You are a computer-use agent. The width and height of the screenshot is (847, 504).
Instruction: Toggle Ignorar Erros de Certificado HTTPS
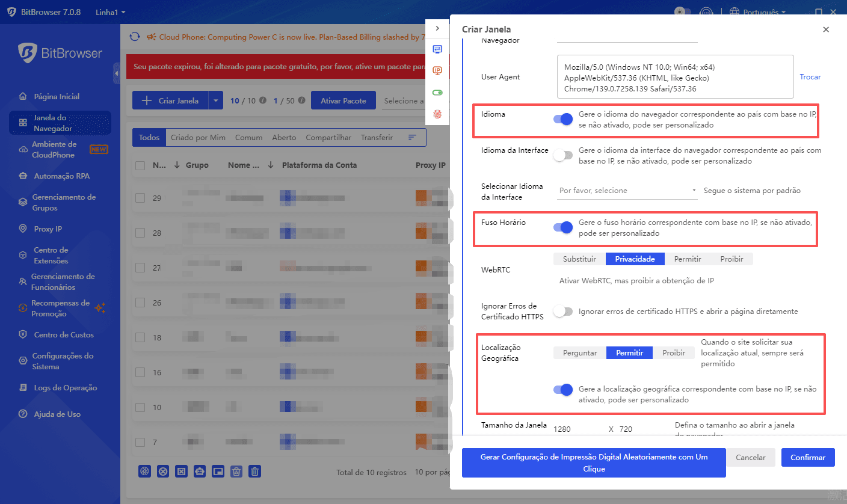coord(563,311)
